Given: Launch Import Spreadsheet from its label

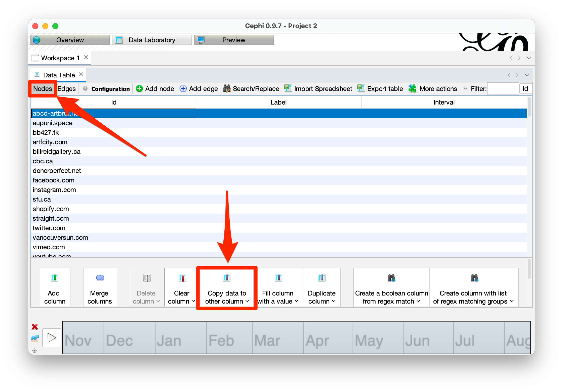Looking at the screenshot, I should (323, 89).
